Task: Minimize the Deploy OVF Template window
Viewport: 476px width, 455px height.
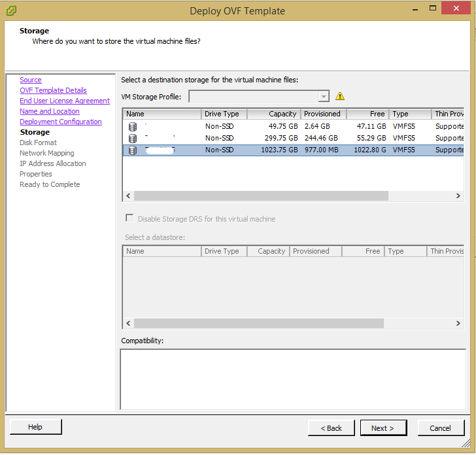Action: [x=415, y=9]
